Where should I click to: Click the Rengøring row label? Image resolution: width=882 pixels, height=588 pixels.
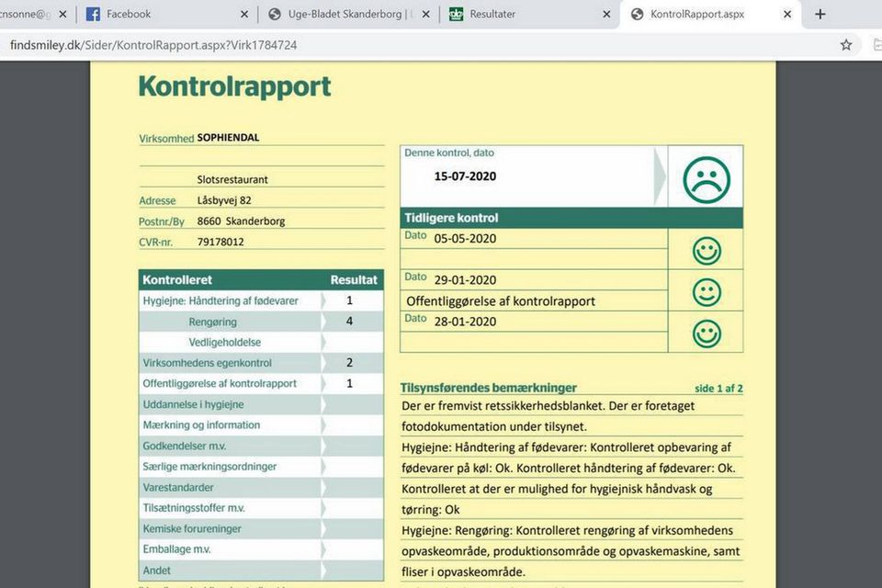212,322
